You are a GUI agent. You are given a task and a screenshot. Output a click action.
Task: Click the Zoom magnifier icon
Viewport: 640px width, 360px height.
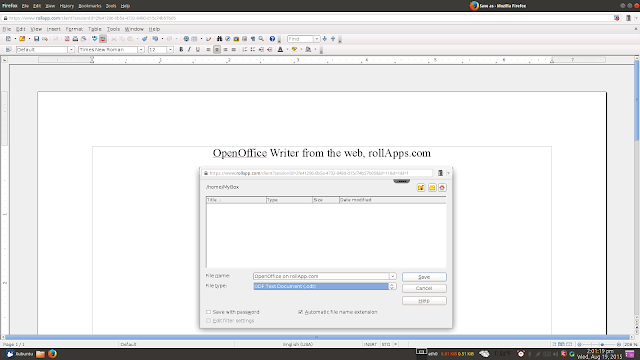(x=261, y=39)
